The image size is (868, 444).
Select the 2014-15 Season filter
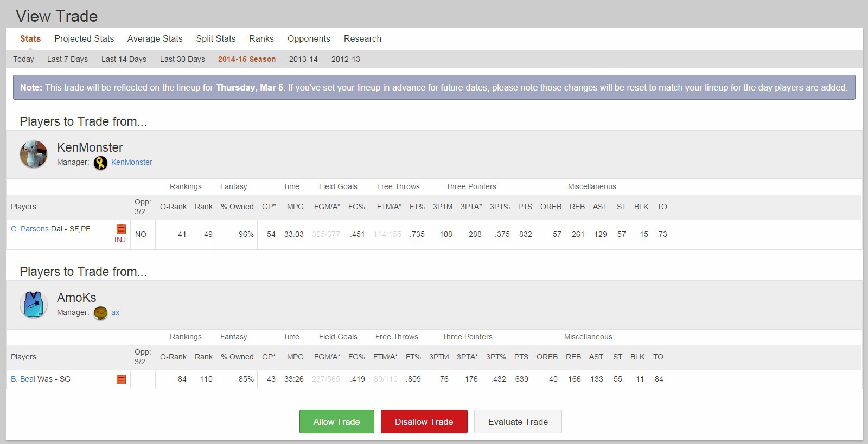pos(247,59)
